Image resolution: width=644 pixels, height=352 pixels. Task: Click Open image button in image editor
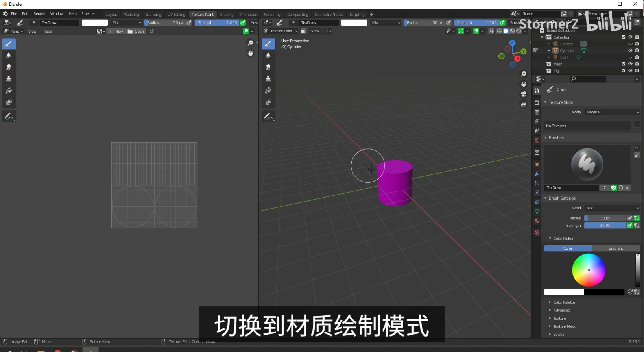pyautogui.click(x=136, y=31)
